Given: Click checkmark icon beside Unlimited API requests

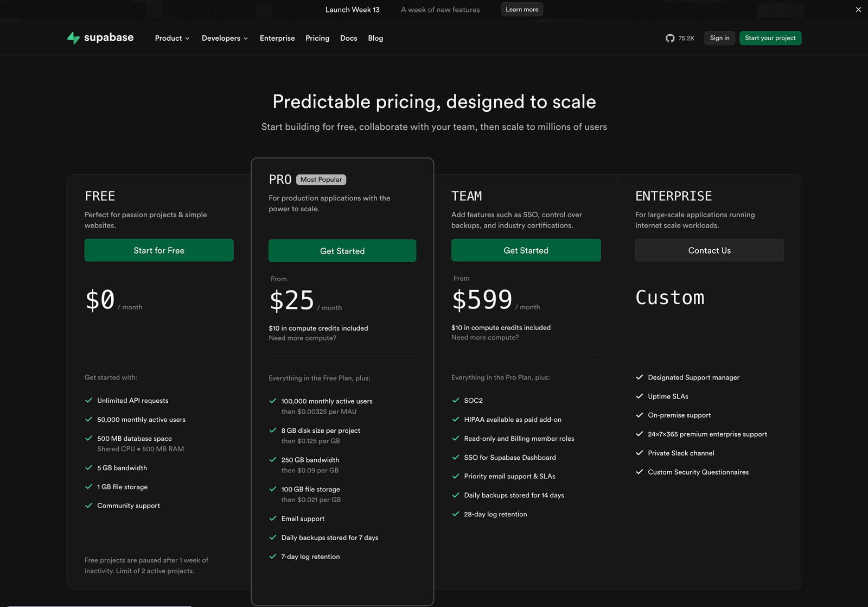Looking at the screenshot, I should (x=89, y=401).
